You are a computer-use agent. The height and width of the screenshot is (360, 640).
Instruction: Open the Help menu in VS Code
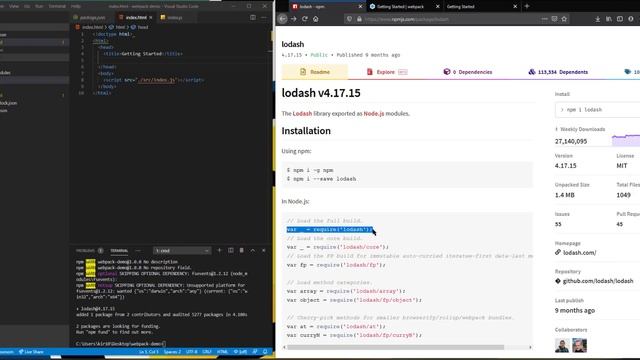point(76,6)
